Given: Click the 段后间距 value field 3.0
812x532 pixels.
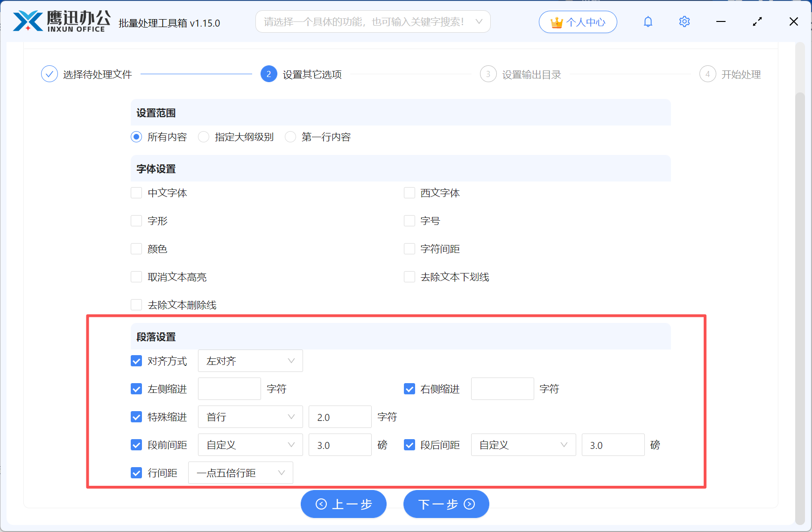Looking at the screenshot, I should point(613,445).
